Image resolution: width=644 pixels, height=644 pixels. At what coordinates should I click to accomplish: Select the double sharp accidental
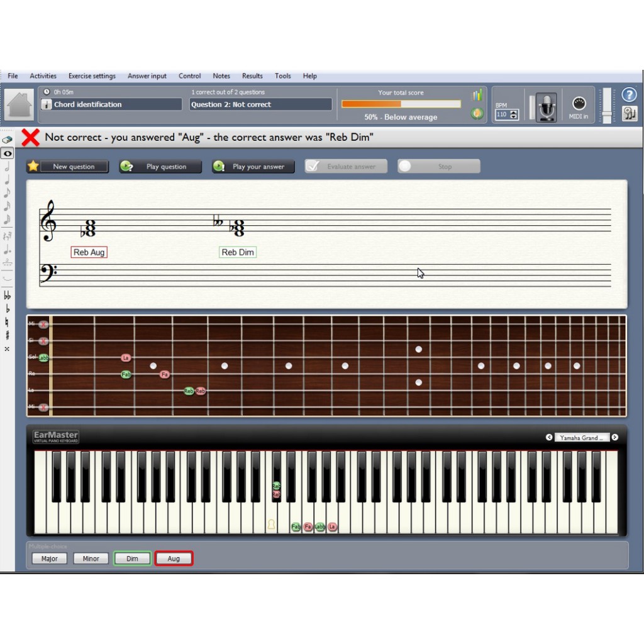click(7, 348)
